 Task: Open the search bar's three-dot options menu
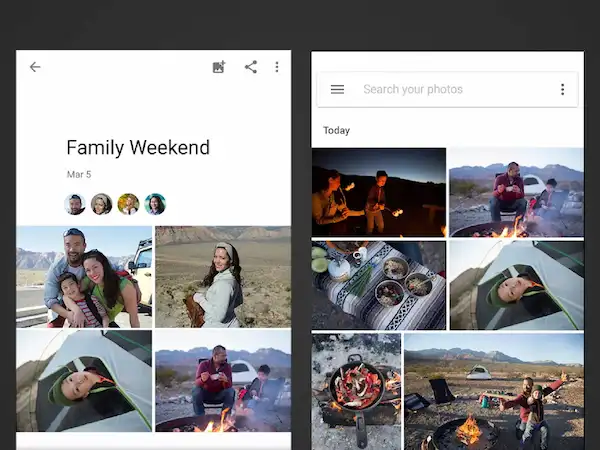point(562,89)
